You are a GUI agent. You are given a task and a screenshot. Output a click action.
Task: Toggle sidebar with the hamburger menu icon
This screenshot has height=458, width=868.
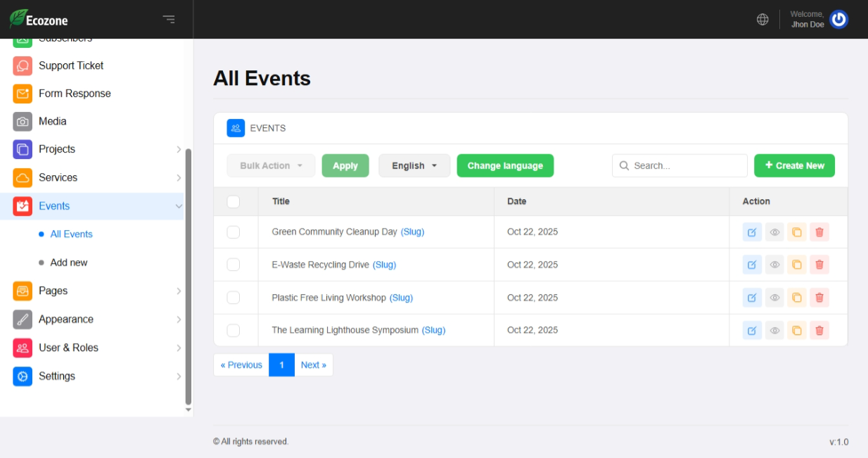(x=169, y=20)
